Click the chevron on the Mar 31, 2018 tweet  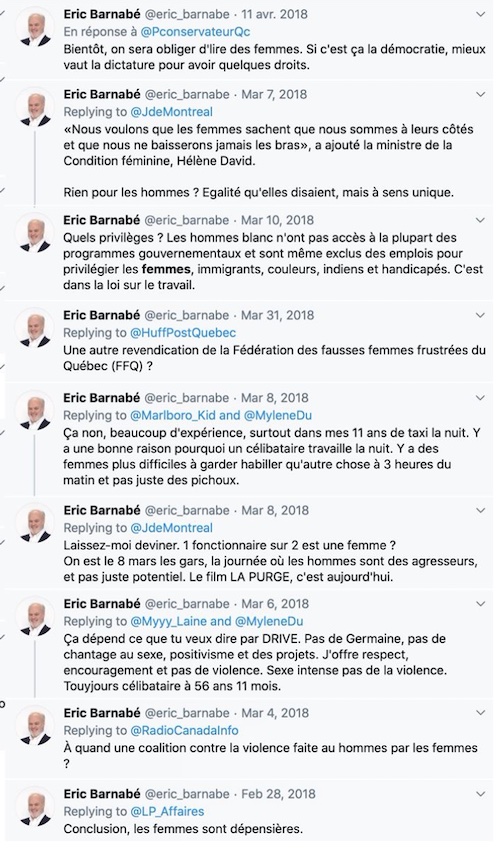coord(480,315)
